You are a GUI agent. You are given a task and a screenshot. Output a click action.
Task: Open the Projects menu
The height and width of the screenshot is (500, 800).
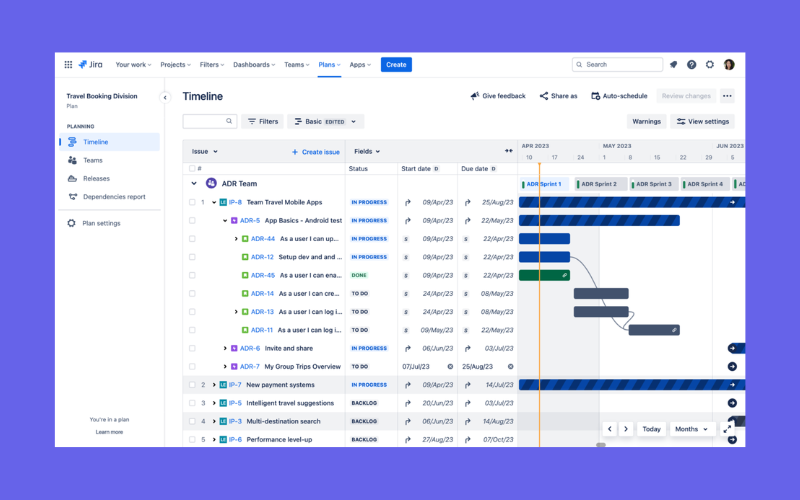(x=176, y=65)
